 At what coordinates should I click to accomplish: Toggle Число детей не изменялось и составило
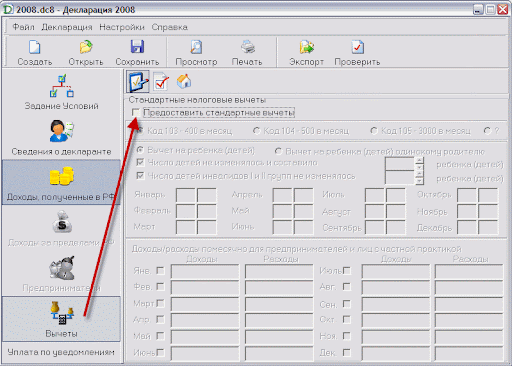click(140, 162)
